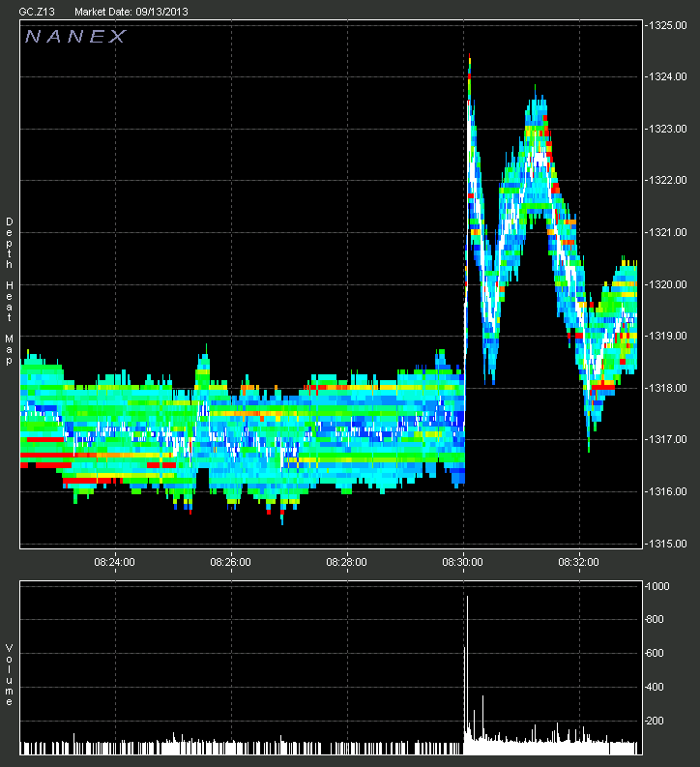Click the 08:28:00 time axis label
The width and height of the screenshot is (700, 767).
pyautogui.click(x=346, y=563)
